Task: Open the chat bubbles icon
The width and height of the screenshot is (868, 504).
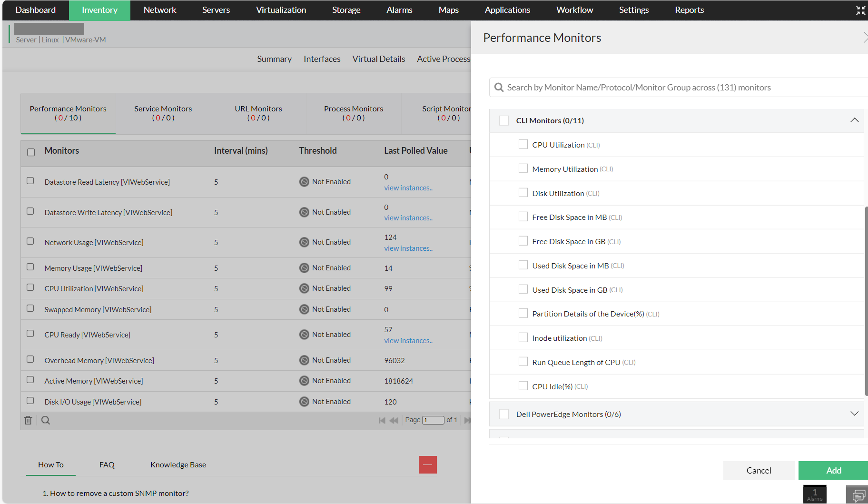Action: [858, 496]
